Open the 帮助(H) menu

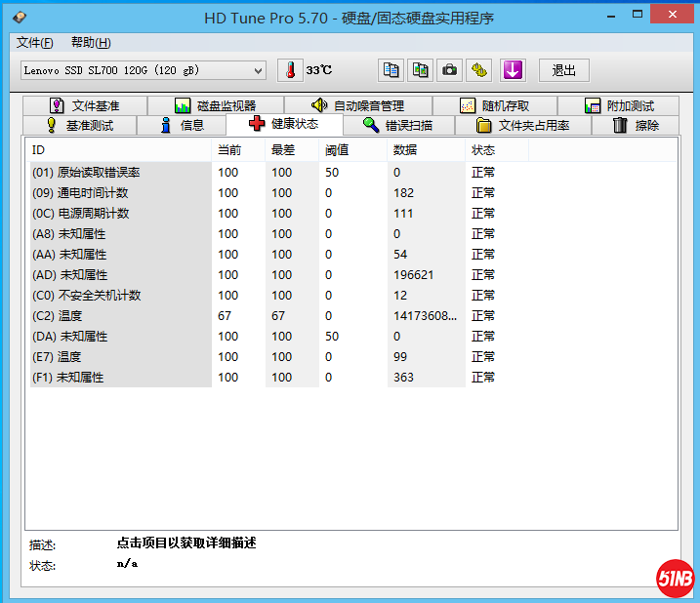(91, 43)
